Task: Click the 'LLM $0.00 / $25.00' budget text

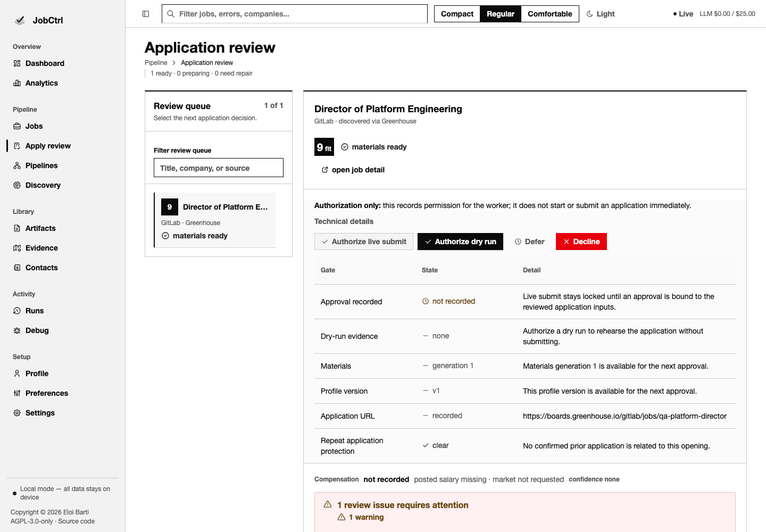Action: click(x=727, y=14)
